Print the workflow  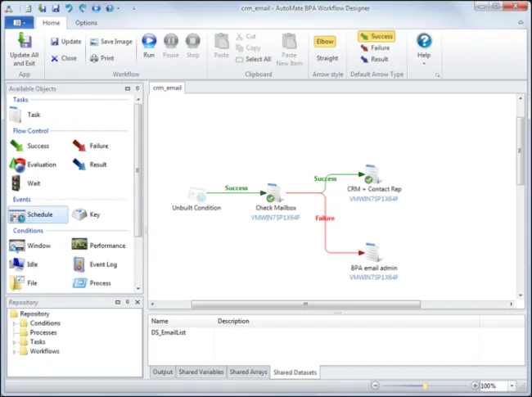click(102, 58)
